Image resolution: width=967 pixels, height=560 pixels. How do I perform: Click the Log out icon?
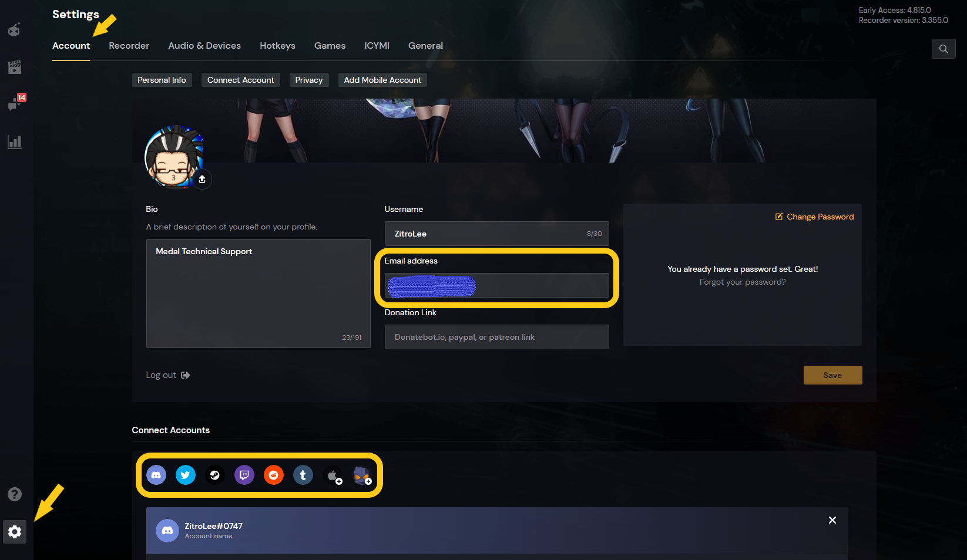point(185,375)
